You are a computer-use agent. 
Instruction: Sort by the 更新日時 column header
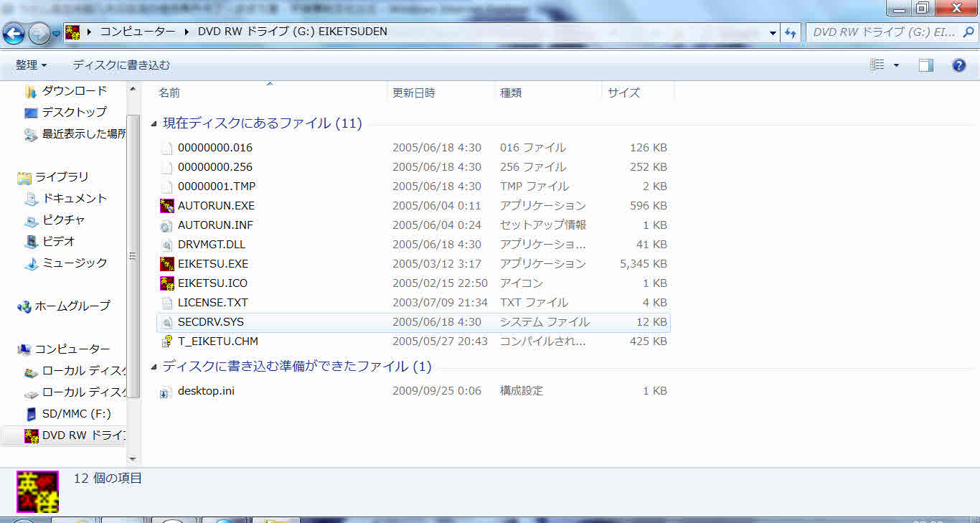pos(414,93)
